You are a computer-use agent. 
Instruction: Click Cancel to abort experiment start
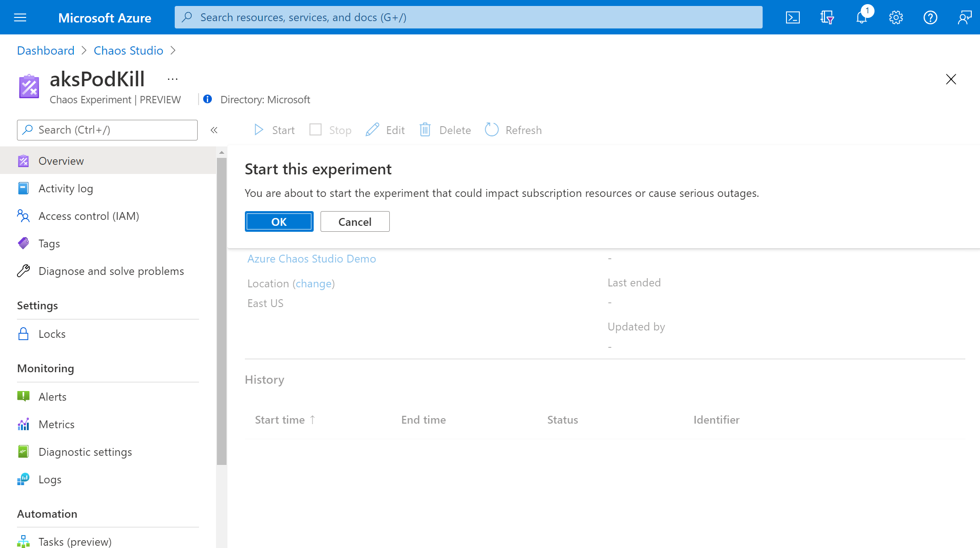[x=354, y=222]
